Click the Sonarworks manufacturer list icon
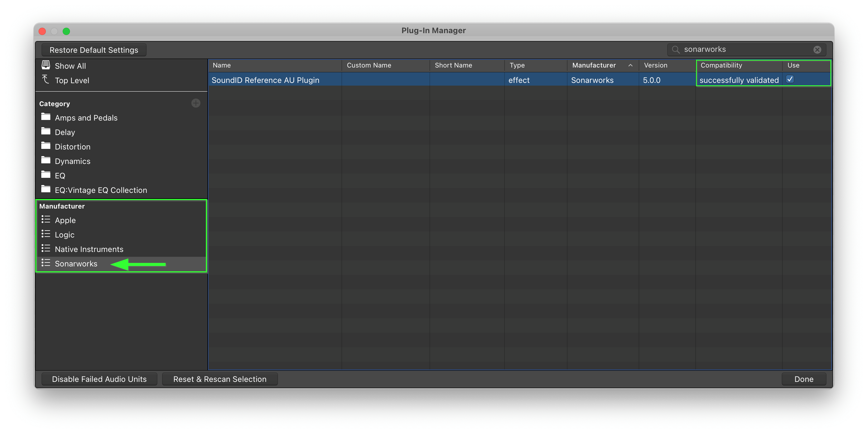The image size is (868, 434). pyautogui.click(x=46, y=263)
